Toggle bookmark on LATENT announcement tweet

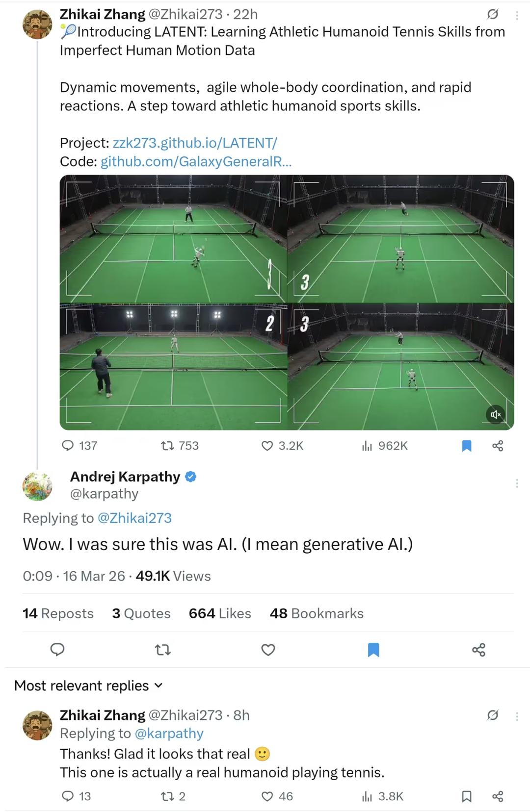[467, 446]
